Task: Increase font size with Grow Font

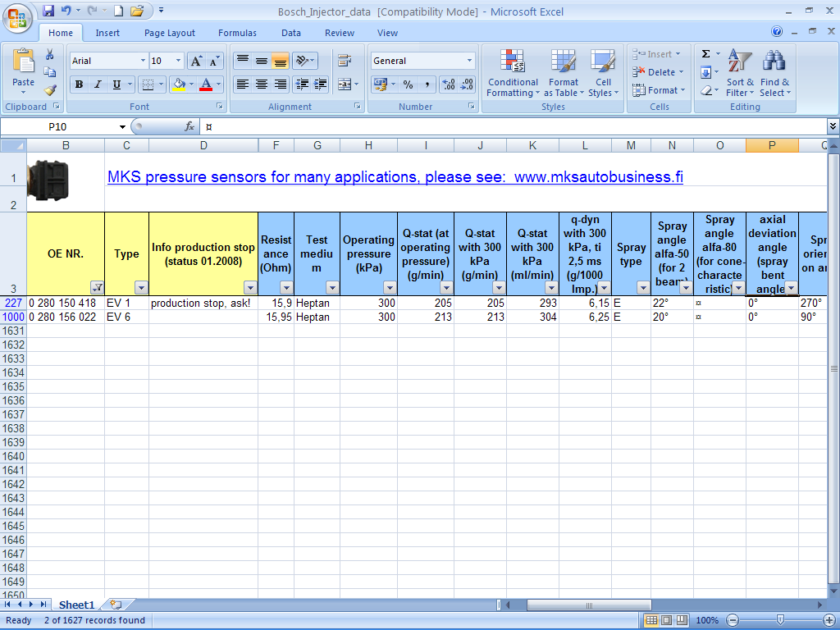Action: [x=196, y=61]
